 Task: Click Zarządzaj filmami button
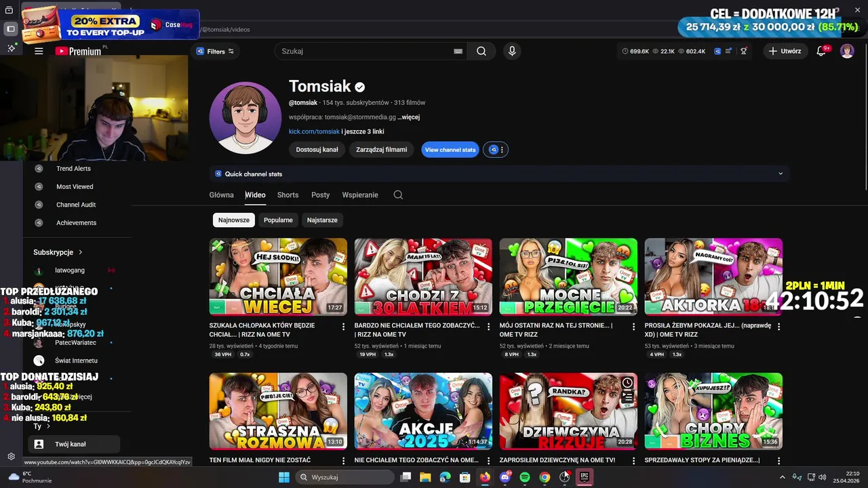click(382, 150)
